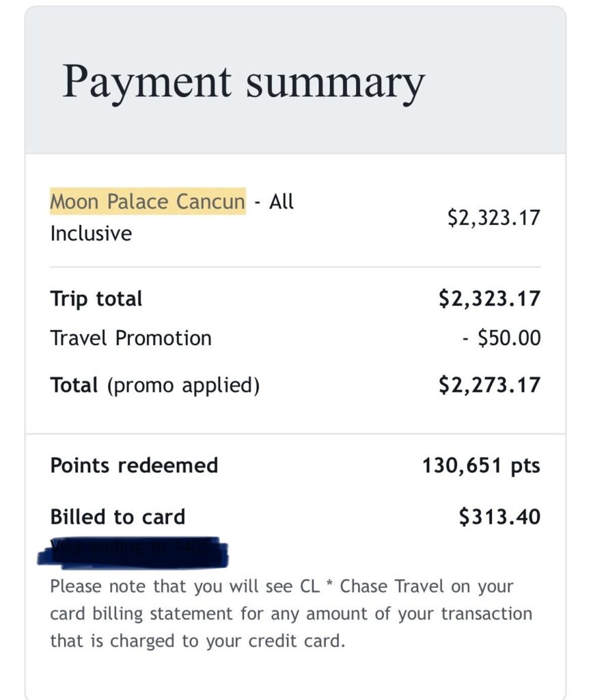Click the (promo applied) text
This screenshot has width=591, height=700.
click(183, 386)
